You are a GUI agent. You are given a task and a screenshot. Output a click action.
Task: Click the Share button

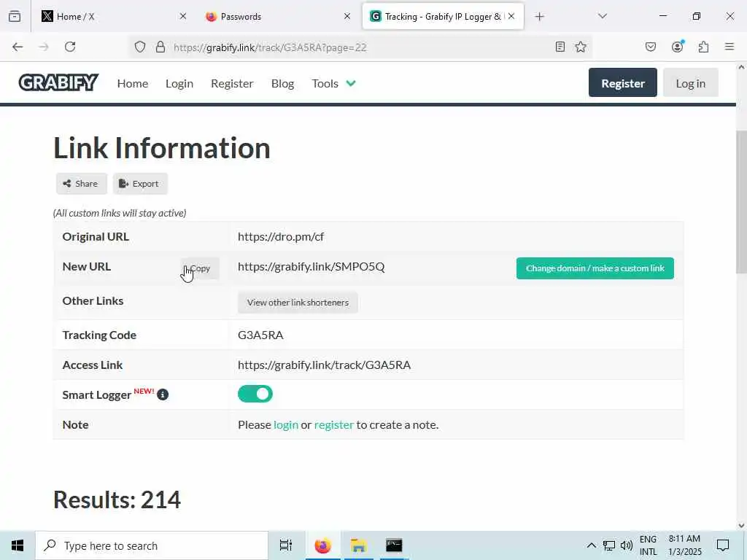click(x=82, y=183)
